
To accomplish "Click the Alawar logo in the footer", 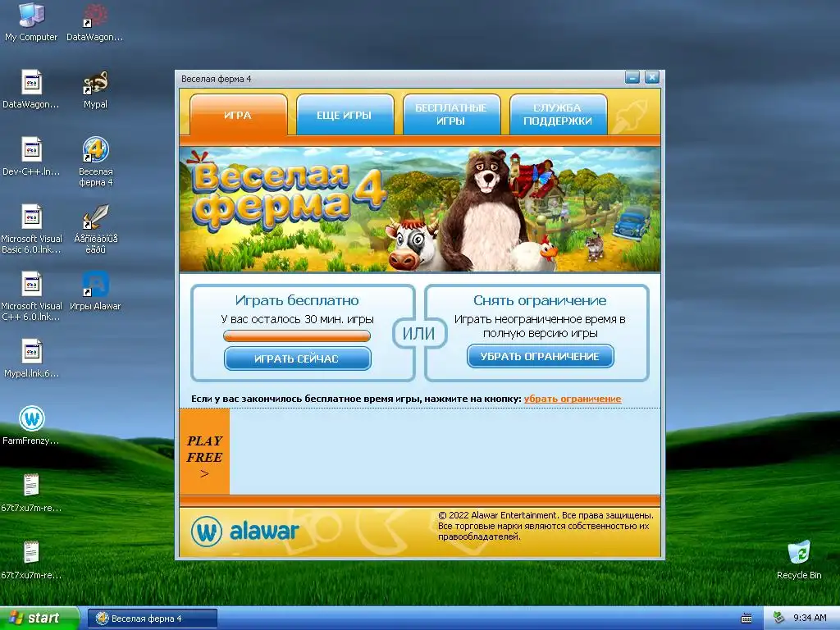I will tap(244, 531).
